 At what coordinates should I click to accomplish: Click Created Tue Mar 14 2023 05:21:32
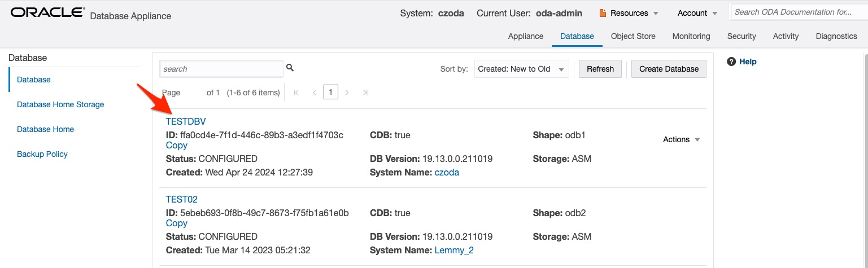238,250
